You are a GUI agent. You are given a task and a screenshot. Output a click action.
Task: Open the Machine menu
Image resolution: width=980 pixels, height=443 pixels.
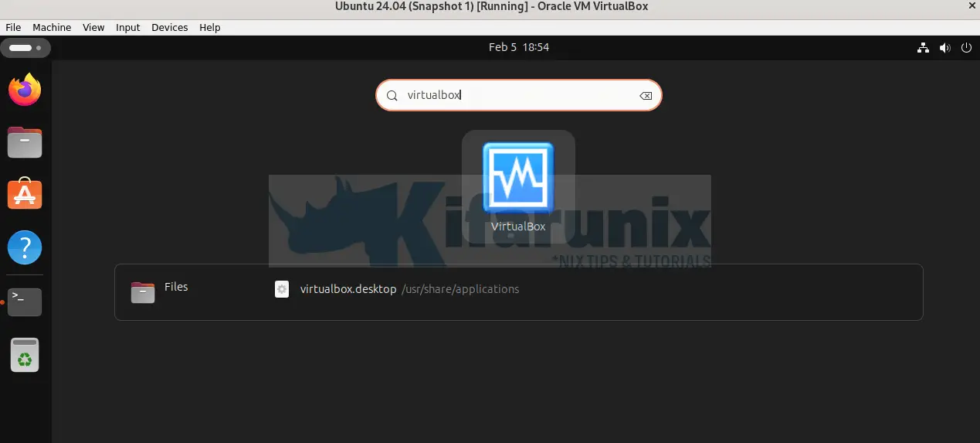(52, 27)
